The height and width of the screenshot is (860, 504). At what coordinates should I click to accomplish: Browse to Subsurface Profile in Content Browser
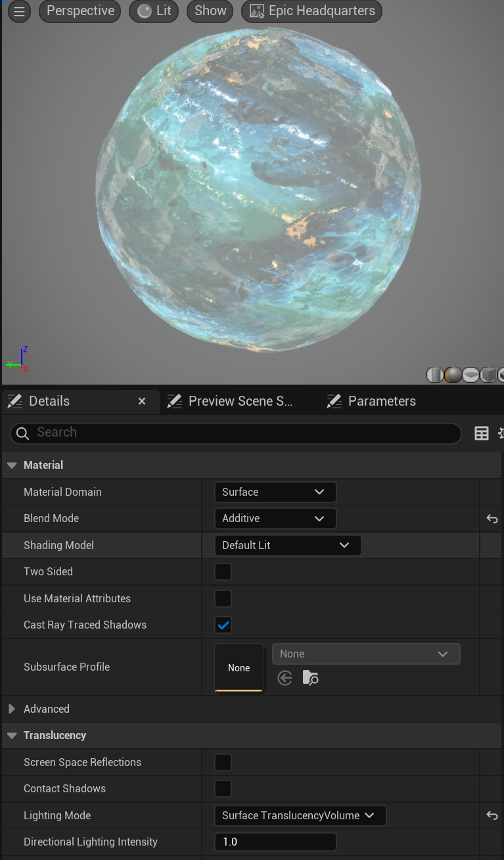pos(310,678)
